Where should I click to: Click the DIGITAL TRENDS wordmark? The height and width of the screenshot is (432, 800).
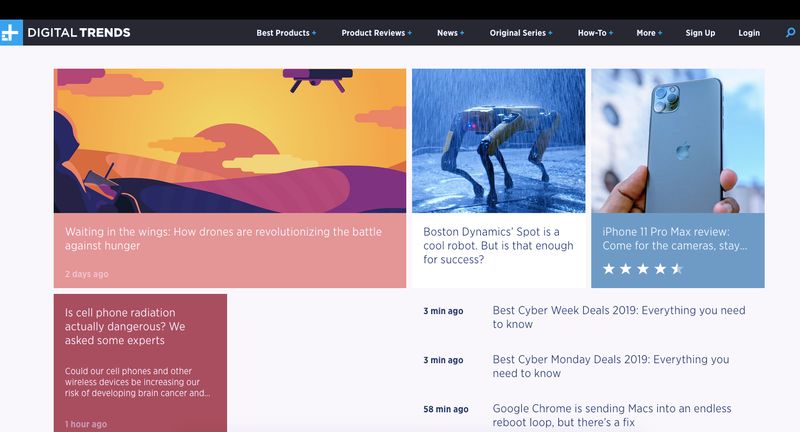pos(79,33)
